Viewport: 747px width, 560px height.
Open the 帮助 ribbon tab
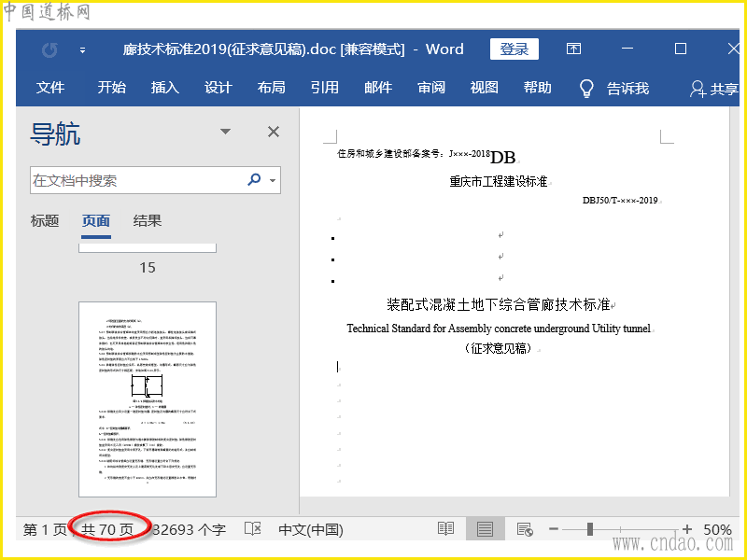click(538, 88)
